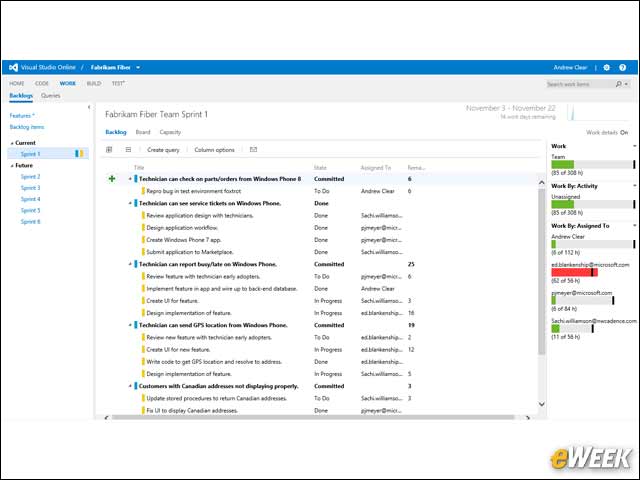Go to the TEST menu
Image resolution: width=640 pixels, height=480 pixels.
pos(118,83)
